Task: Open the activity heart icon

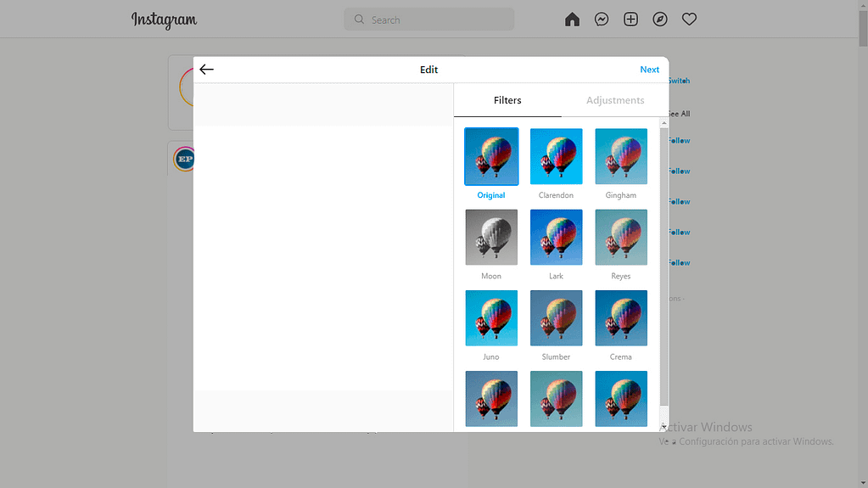Action: pyautogui.click(x=689, y=20)
